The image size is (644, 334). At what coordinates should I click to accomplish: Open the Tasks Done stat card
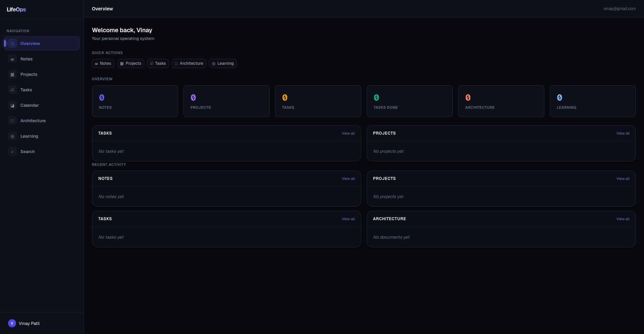(x=410, y=101)
